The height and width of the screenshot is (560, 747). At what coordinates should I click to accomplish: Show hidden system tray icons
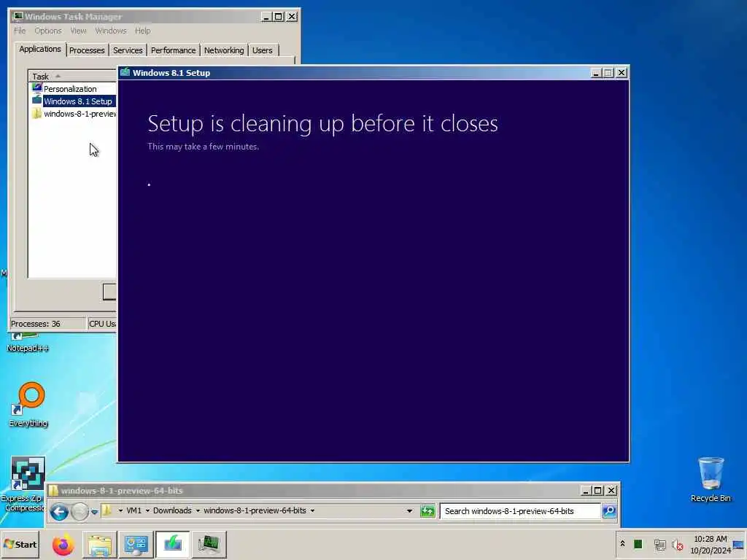click(622, 544)
